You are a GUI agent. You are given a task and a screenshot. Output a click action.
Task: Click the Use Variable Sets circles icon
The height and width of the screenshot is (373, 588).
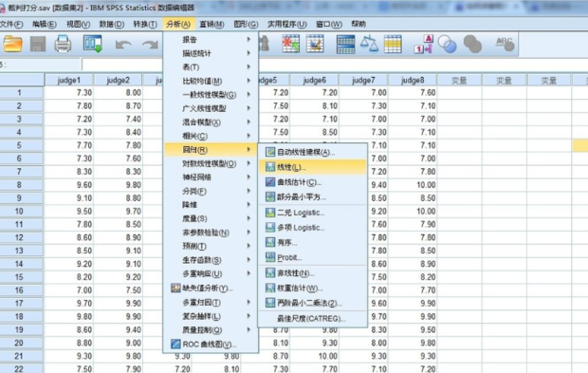click(x=448, y=45)
